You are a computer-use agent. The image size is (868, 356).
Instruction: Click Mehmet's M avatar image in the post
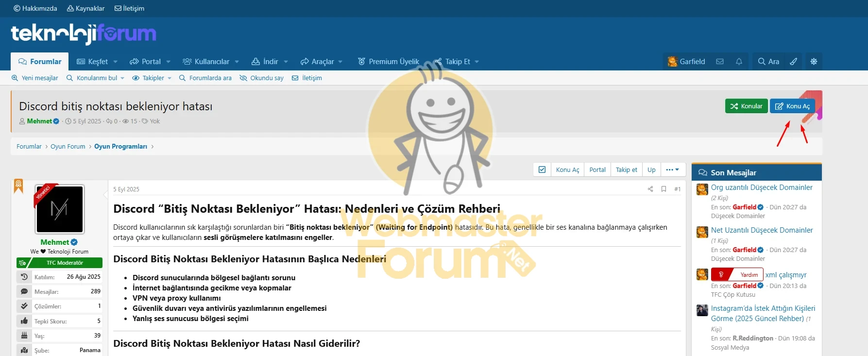tap(60, 209)
